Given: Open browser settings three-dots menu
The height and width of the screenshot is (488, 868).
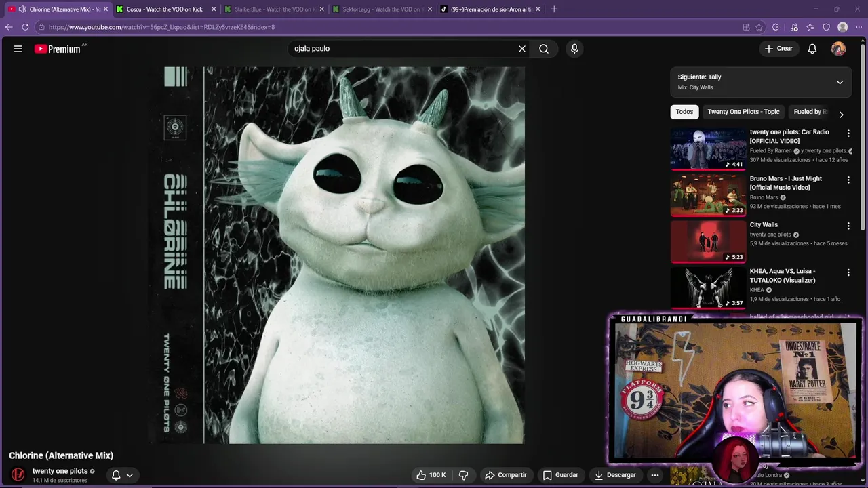Looking at the screenshot, I should [x=859, y=27].
